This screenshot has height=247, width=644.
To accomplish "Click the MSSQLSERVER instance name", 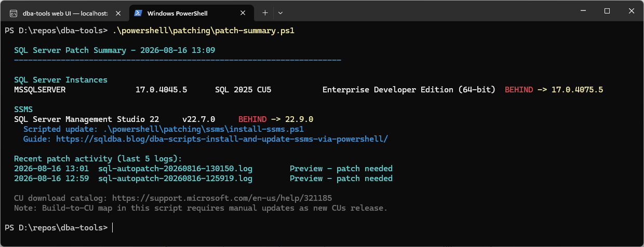I will 40,90.
